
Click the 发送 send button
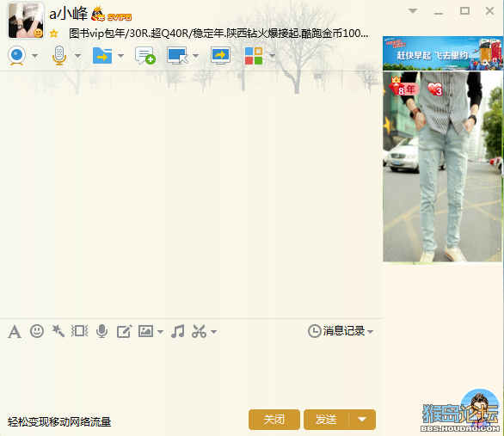326,420
